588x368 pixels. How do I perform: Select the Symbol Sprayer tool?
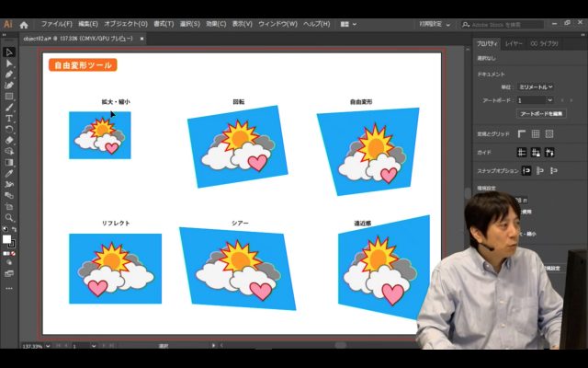9,184
